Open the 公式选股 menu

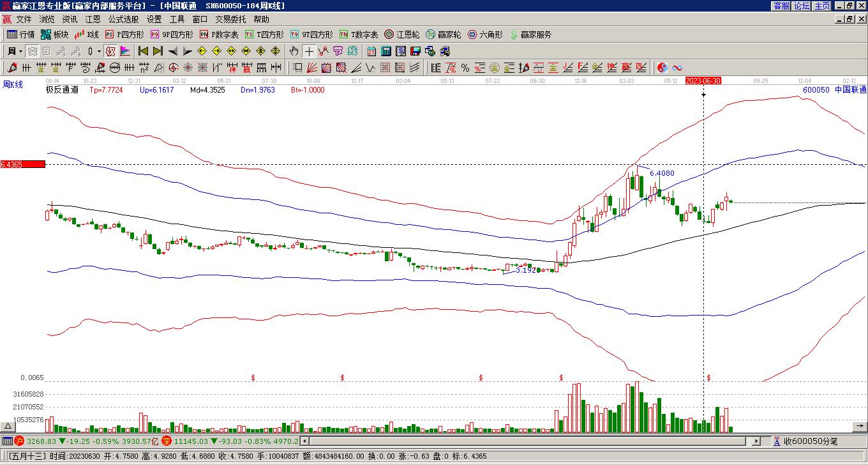(x=123, y=19)
